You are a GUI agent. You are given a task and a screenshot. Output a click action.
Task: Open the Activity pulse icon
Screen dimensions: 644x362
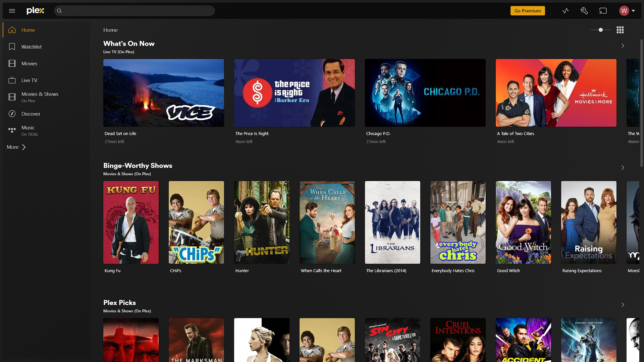tap(566, 11)
